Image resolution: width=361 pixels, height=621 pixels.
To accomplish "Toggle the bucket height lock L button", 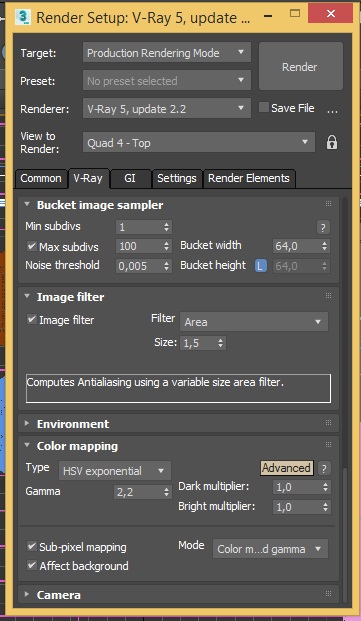I will [260, 266].
